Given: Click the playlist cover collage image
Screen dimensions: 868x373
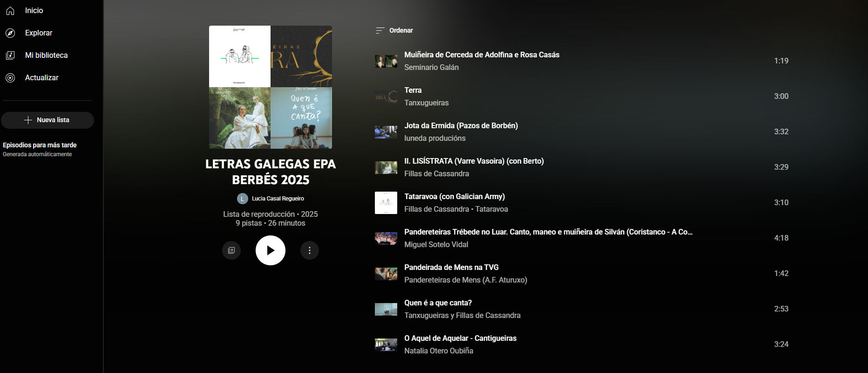Looking at the screenshot, I should click(271, 87).
